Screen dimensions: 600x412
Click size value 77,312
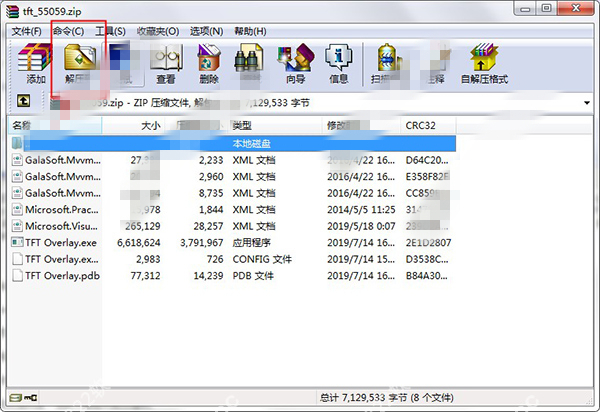[x=145, y=275]
